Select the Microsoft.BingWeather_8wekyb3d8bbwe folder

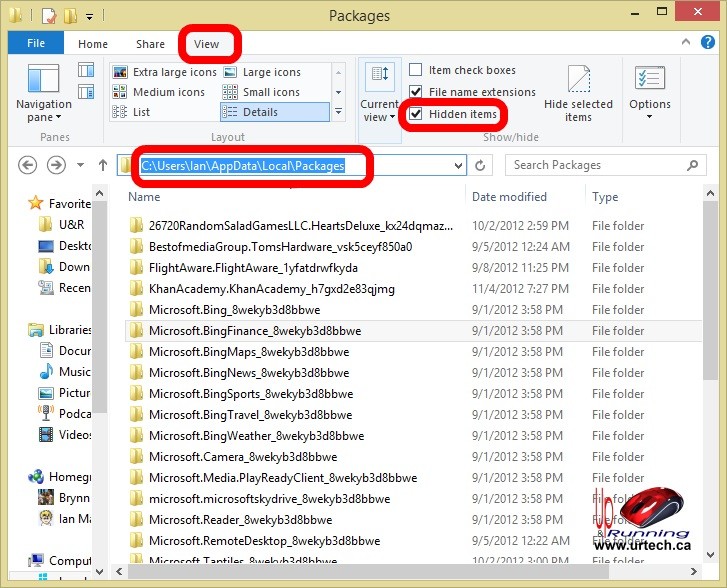point(256,436)
